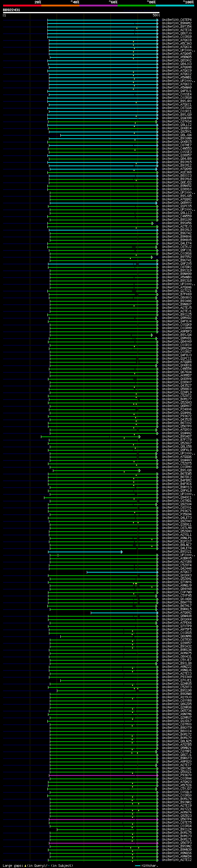Select the UniRef100_Q4F8J1 label
The height and width of the screenshot is (868, 197).
tap(177, 91)
